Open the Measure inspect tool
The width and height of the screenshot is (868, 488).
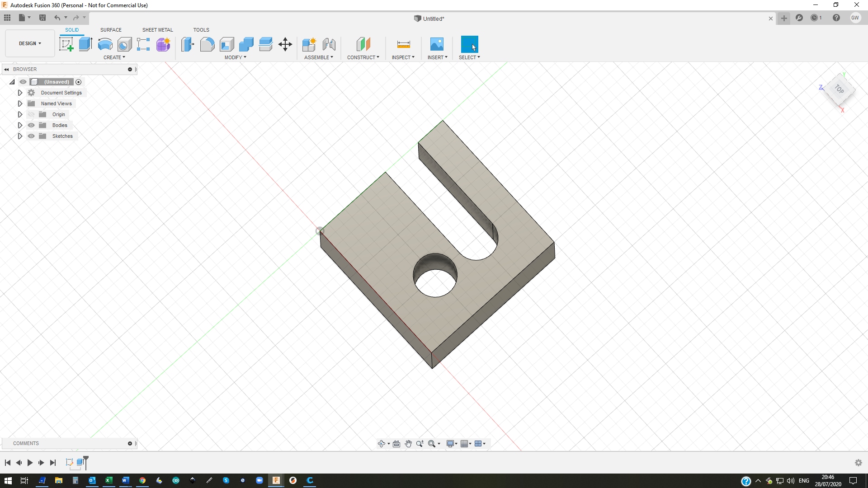403,44
